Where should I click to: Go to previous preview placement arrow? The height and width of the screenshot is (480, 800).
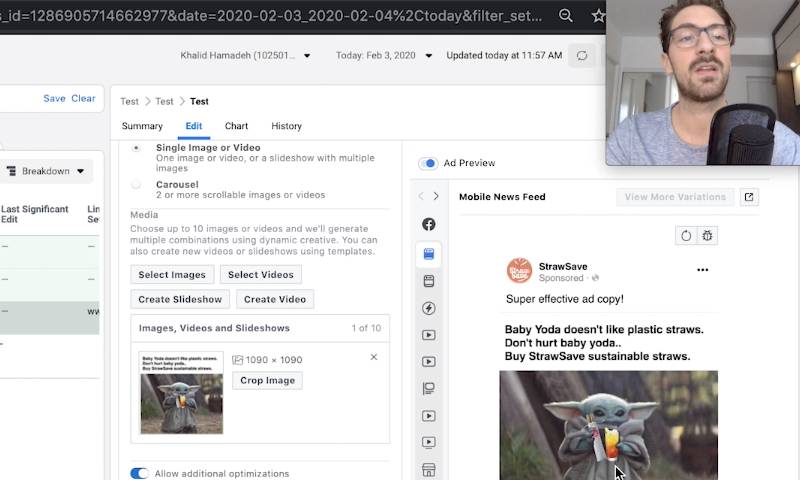pos(421,196)
